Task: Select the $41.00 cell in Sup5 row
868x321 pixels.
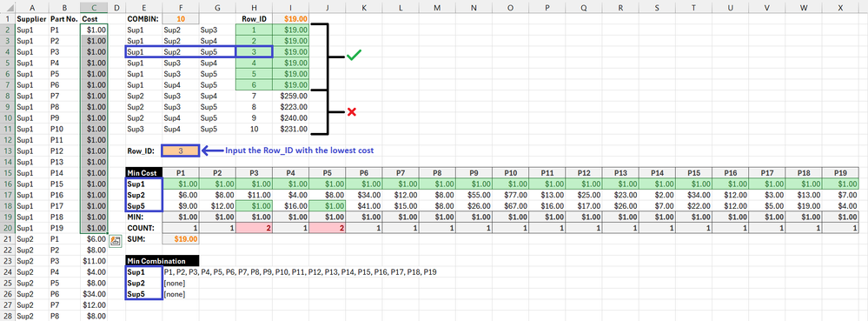Action: [x=364, y=205]
